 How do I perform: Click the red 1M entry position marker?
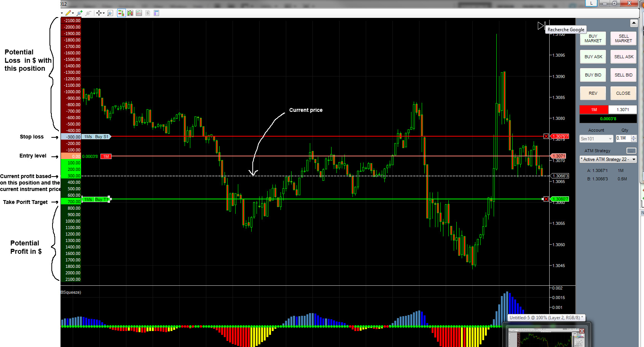click(106, 156)
